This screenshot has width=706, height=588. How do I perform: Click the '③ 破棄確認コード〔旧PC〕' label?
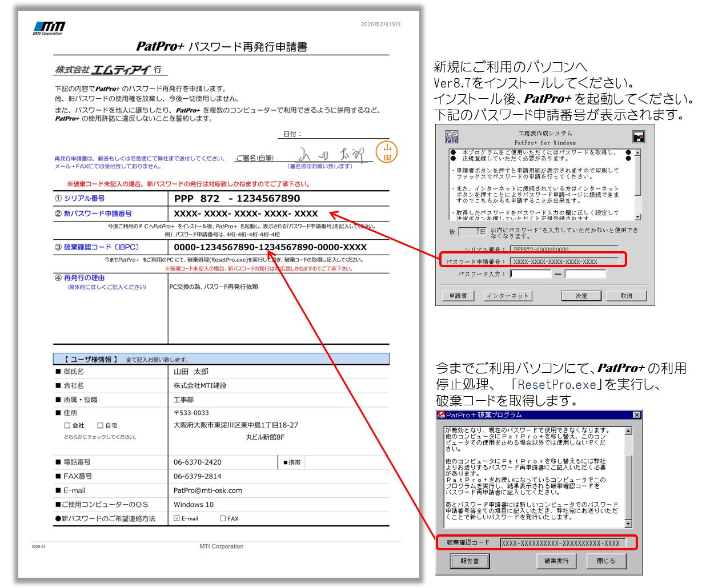pos(97,247)
